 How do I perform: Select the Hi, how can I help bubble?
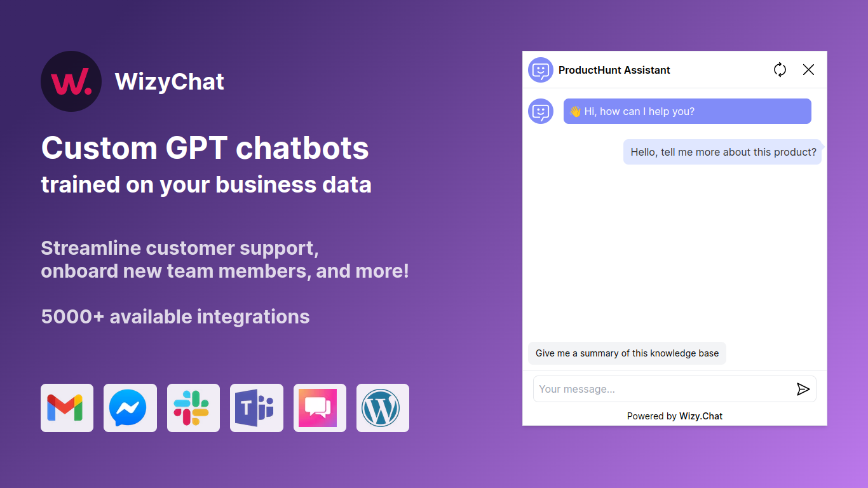[x=687, y=111]
